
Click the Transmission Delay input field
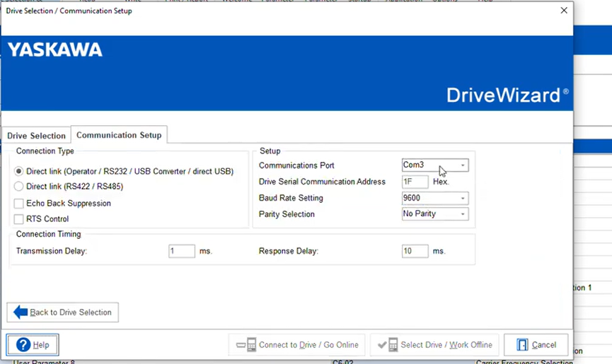tap(182, 251)
